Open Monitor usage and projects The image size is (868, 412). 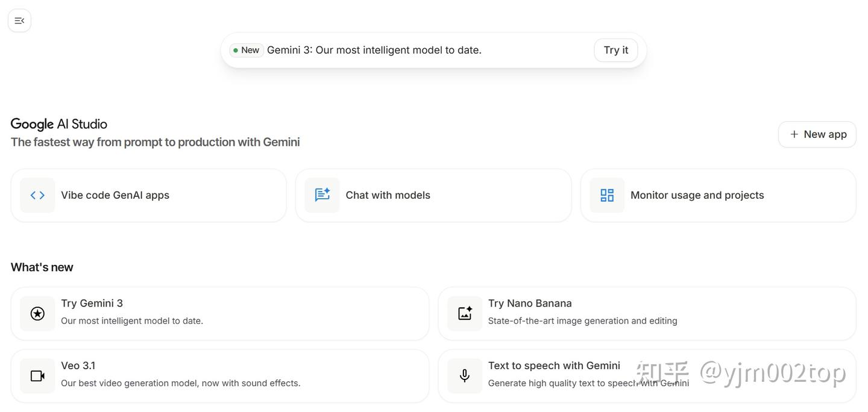[719, 195]
